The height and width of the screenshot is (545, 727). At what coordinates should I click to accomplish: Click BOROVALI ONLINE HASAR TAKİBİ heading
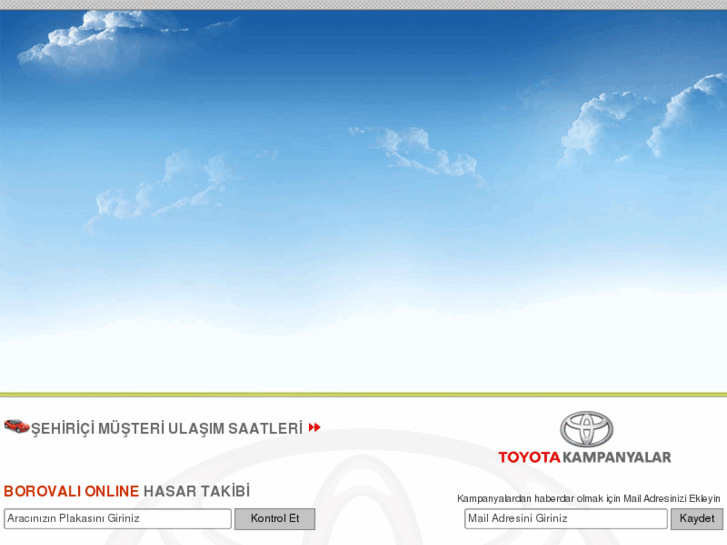[127, 491]
